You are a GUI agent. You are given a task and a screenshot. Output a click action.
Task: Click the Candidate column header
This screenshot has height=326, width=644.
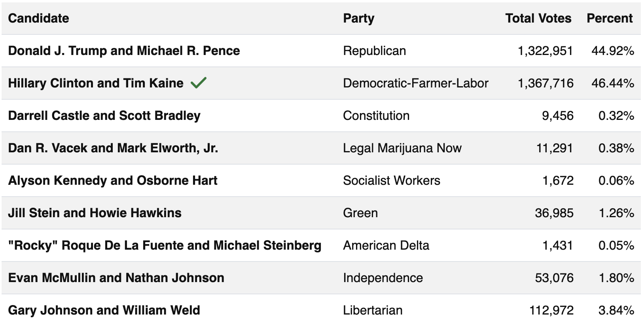click(x=38, y=18)
